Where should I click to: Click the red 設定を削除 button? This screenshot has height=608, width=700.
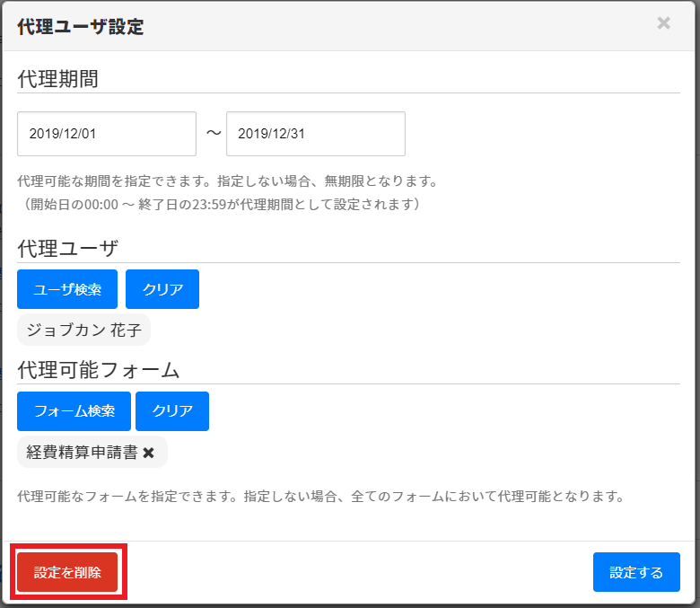pos(67,572)
